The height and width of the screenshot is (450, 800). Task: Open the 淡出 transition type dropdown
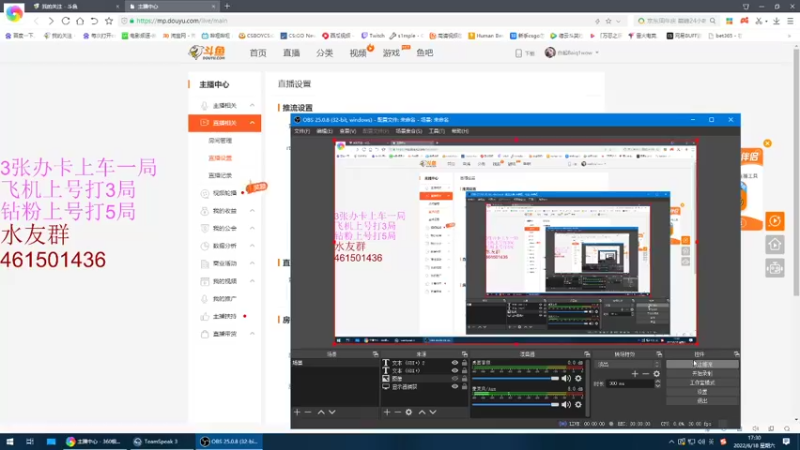click(628, 364)
